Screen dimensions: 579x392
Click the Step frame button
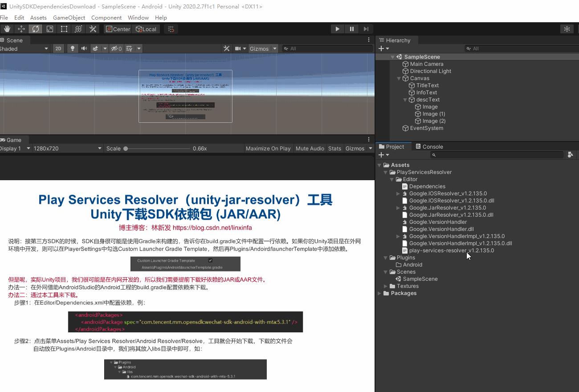pyautogui.click(x=366, y=29)
